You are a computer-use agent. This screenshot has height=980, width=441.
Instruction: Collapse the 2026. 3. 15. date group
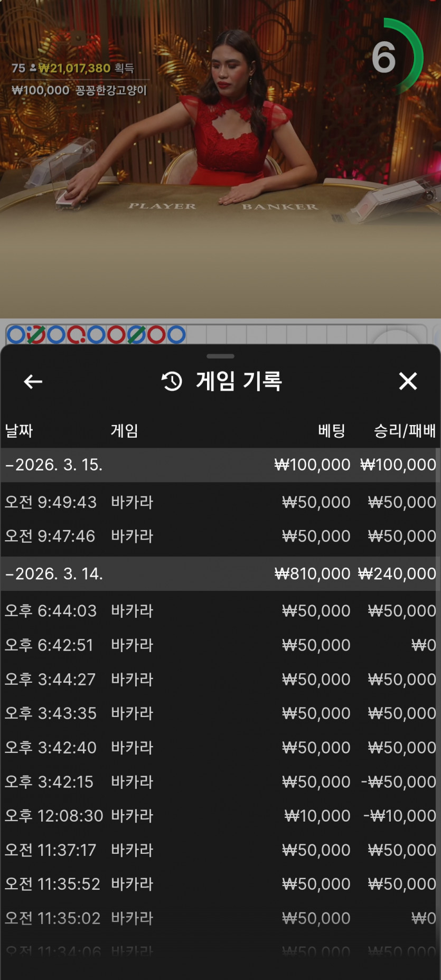220,465
